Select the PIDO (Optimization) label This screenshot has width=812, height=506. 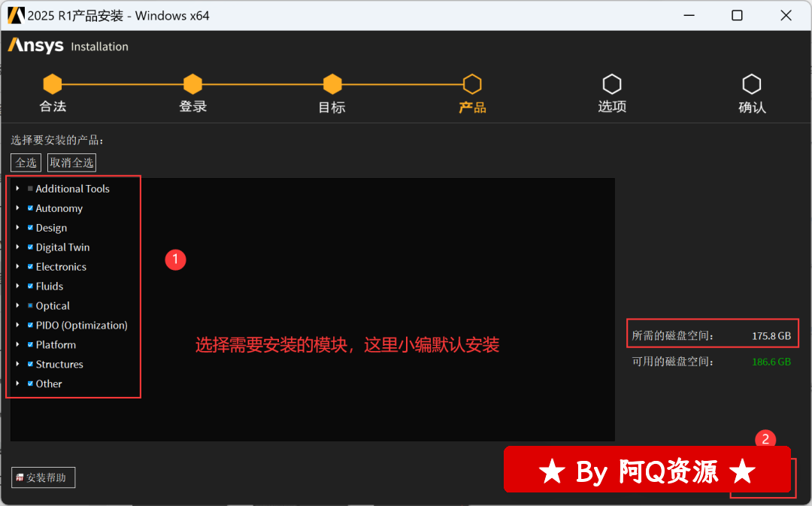(82, 326)
